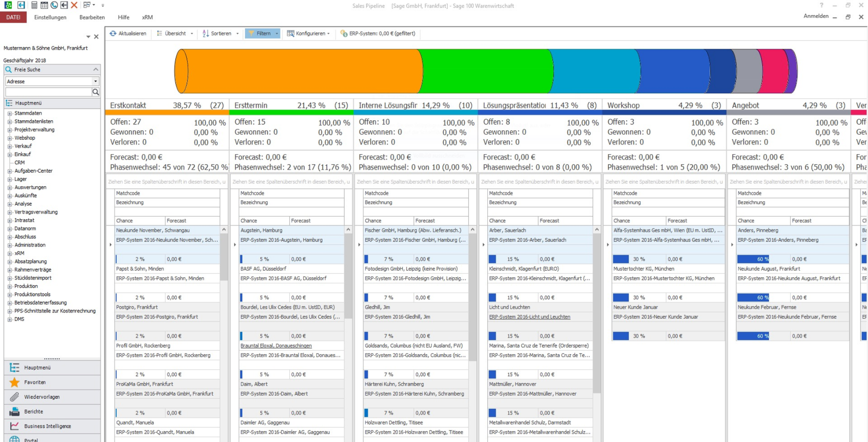
Task: Expand the Verkauf tree node
Action: coord(10,146)
